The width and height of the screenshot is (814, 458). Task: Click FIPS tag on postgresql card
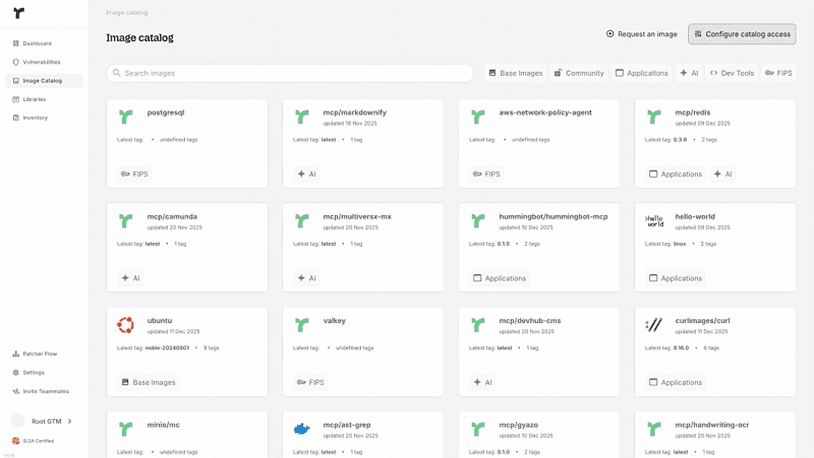134,174
